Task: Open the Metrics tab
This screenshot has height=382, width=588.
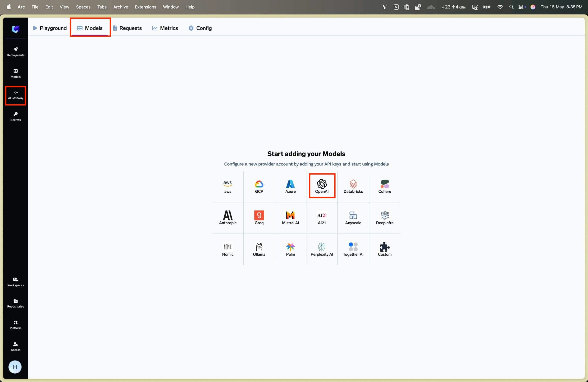Action: point(165,28)
